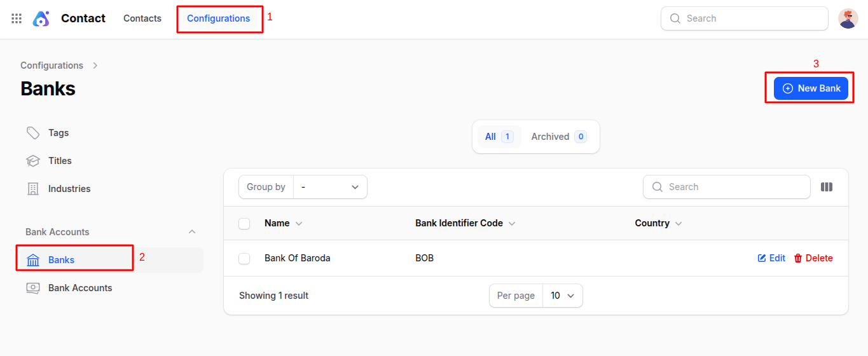Click the Contact app logo icon
The image size is (868, 356).
tap(41, 18)
